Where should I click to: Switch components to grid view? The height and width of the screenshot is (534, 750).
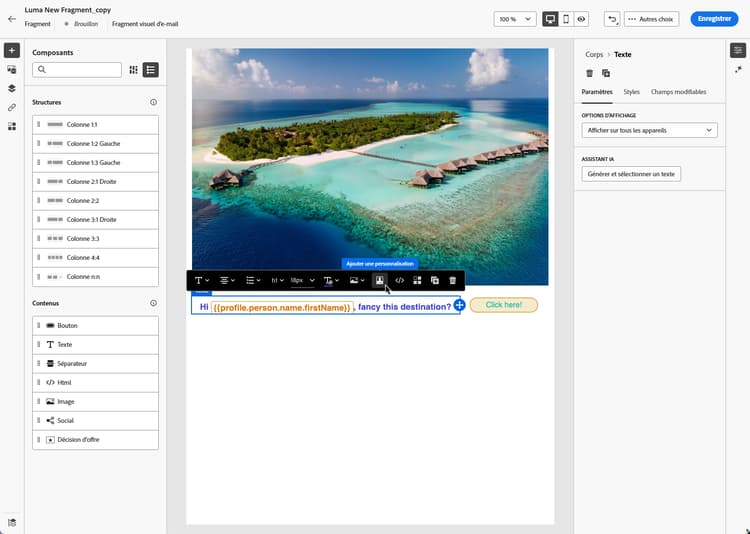[x=134, y=70]
